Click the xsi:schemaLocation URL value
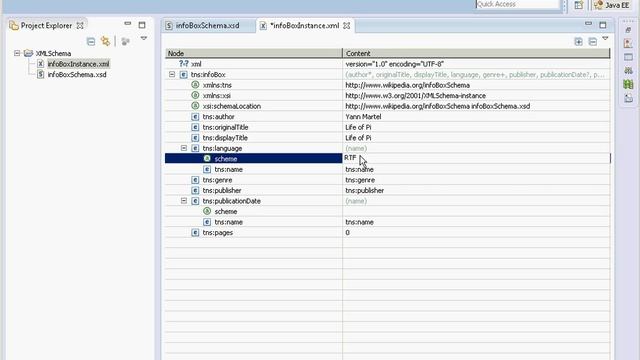The height and width of the screenshot is (360, 640). (x=438, y=106)
